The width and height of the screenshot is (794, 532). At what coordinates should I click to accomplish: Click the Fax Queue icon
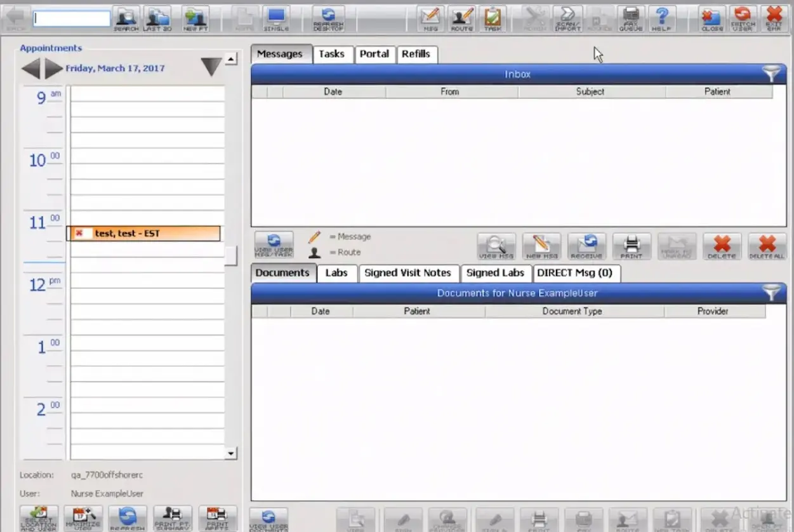coord(630,19)
